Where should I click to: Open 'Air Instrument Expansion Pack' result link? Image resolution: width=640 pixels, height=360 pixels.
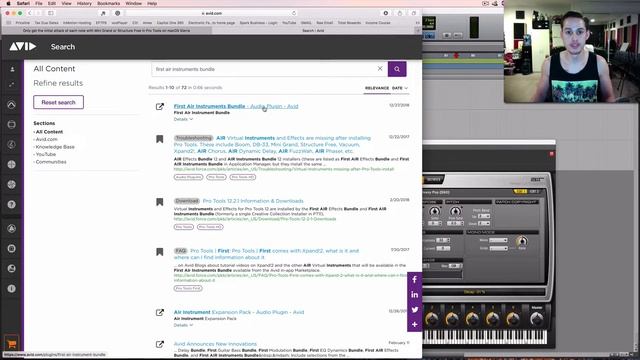[239, 312]
